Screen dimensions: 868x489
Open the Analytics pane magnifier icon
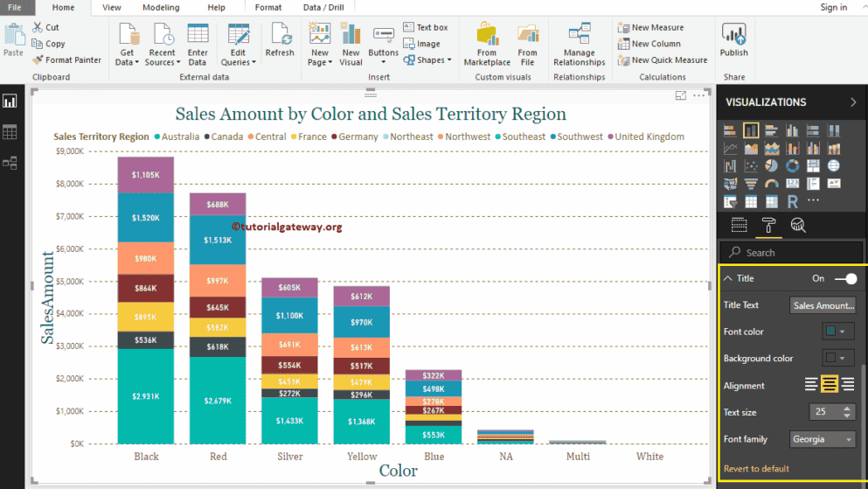[797, 226]
